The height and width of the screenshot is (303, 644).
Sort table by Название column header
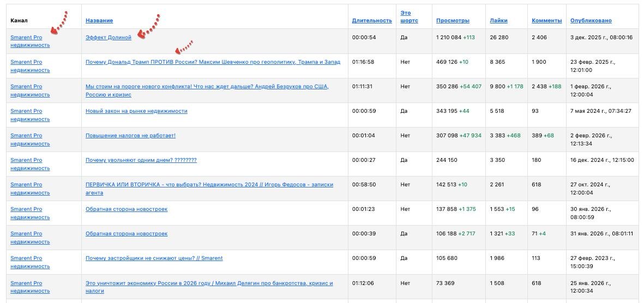(x=99, y=21)
